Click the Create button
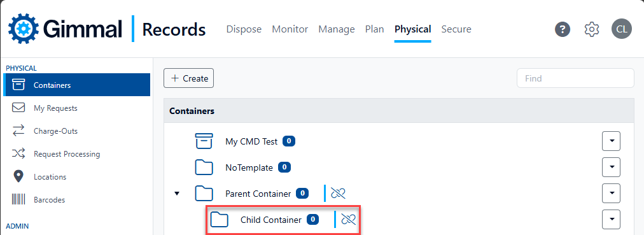This screenshot has width=644, height=235. coord(188,78)
